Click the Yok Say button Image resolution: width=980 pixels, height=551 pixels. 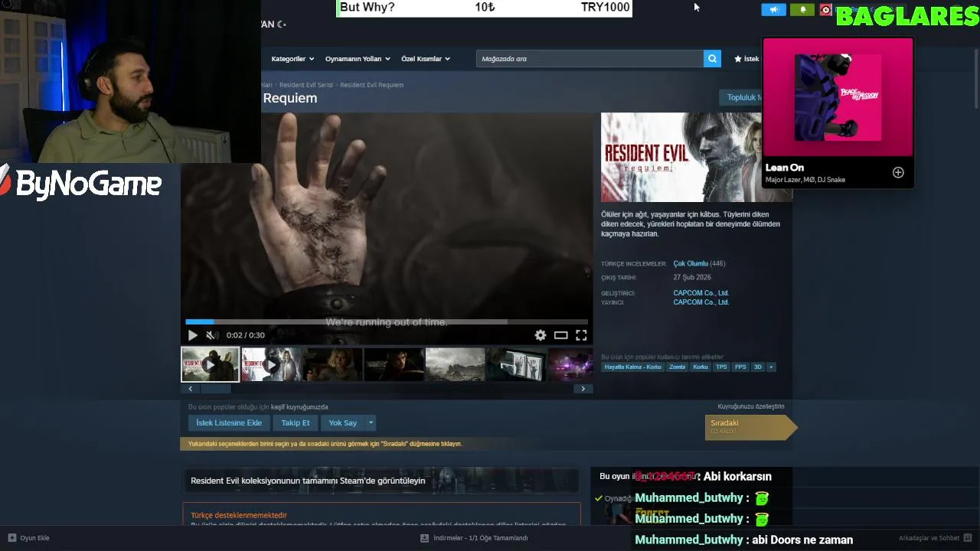click(343, 422)
